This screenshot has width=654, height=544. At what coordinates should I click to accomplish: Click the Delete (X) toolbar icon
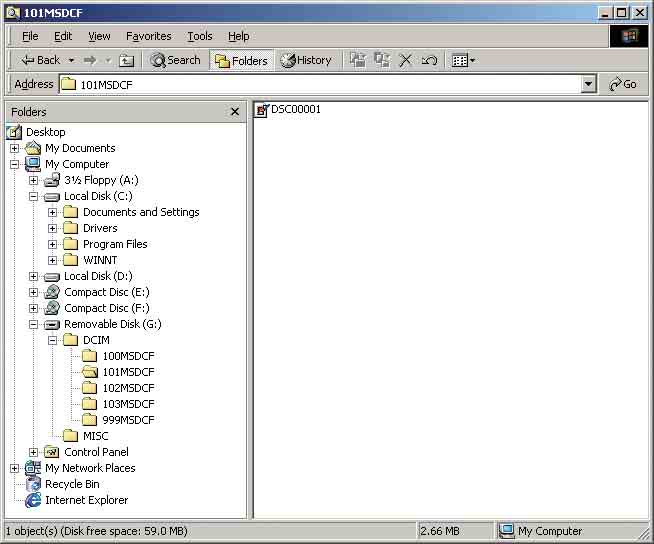[x=405, y=60]
